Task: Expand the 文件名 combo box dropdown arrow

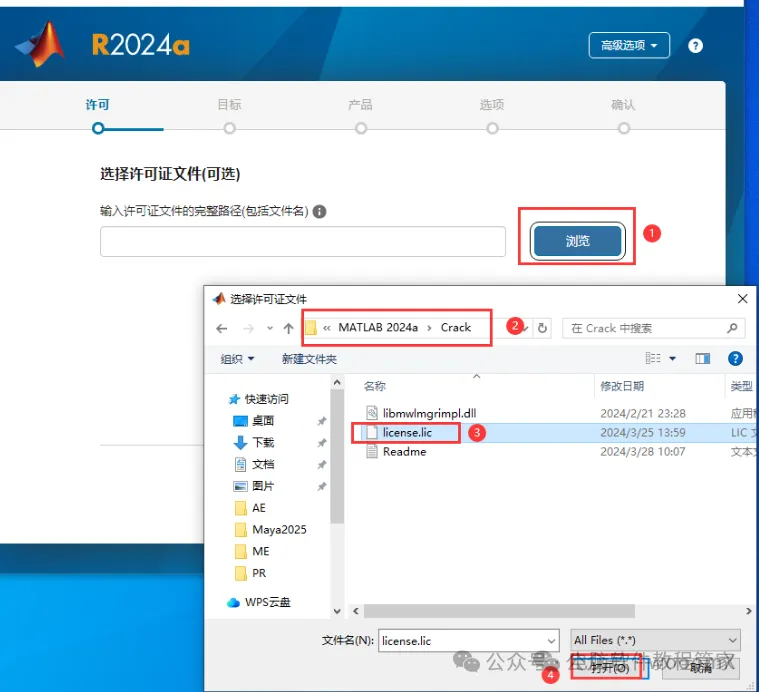Action: [x=551, y=641]
